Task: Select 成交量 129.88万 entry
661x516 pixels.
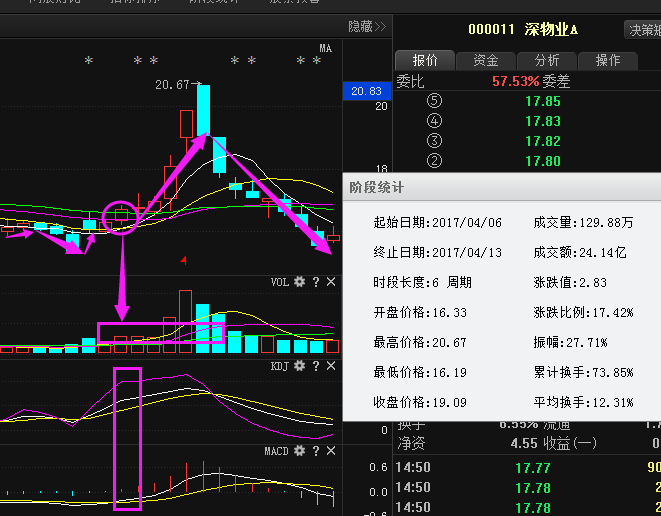Action: [x=583, y=222]
